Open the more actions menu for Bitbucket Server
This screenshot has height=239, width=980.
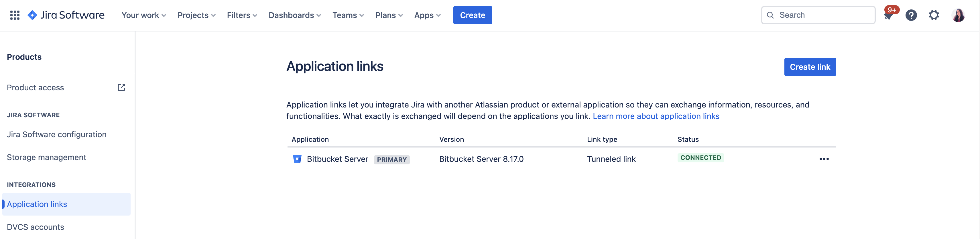click(x=824, y=159)
